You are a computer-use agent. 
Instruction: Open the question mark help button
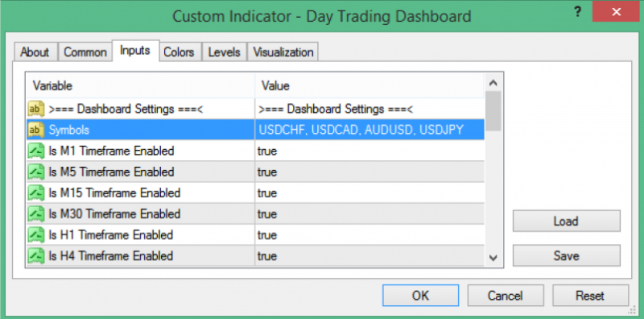pos(577,11)
